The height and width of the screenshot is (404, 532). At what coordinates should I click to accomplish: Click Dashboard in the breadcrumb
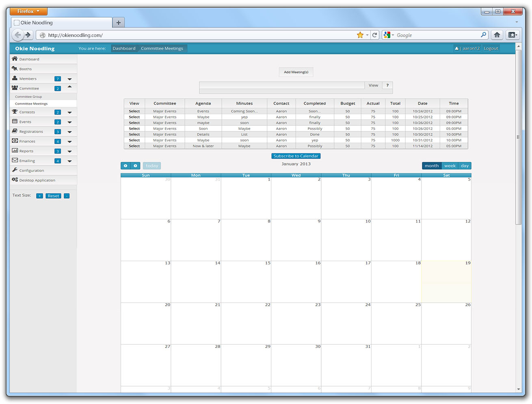coord(124,48)
